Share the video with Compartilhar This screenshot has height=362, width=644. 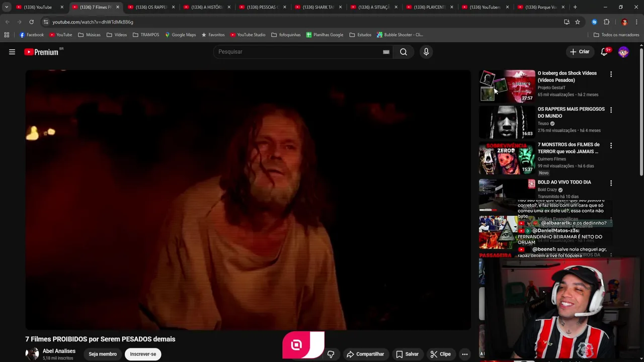(365, 354)
